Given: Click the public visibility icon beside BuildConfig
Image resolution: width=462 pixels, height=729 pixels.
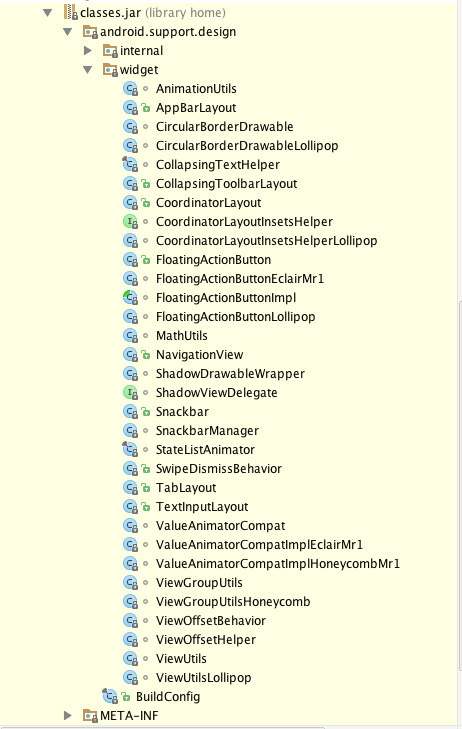Looking at the screenshot, I should (x=125, y=697).
